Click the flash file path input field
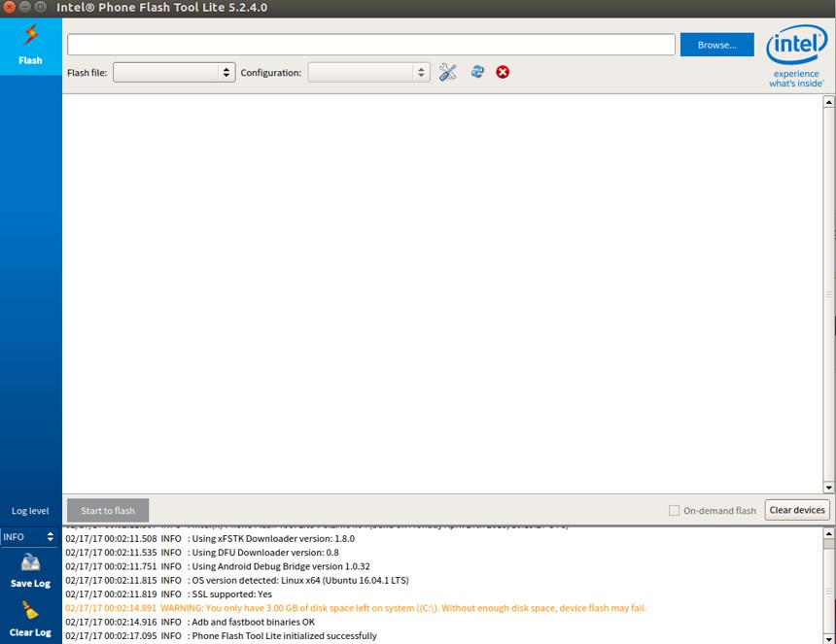 pos(371,45)
